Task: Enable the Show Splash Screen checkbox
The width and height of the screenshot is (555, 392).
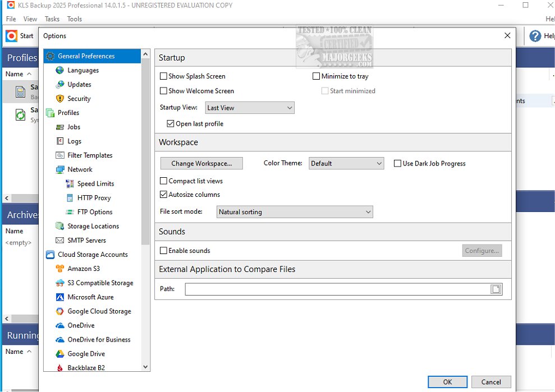Action: (x=163, y=76)
